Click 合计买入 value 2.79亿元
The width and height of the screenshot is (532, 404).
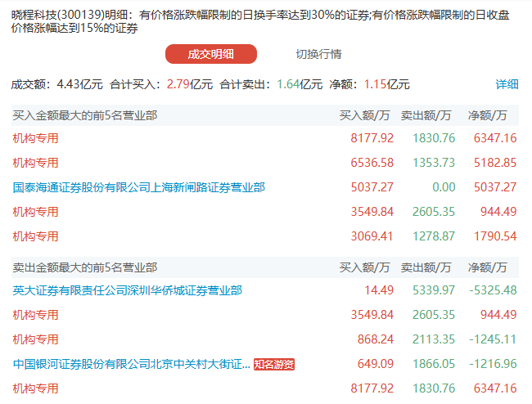[x=190, y=84]
